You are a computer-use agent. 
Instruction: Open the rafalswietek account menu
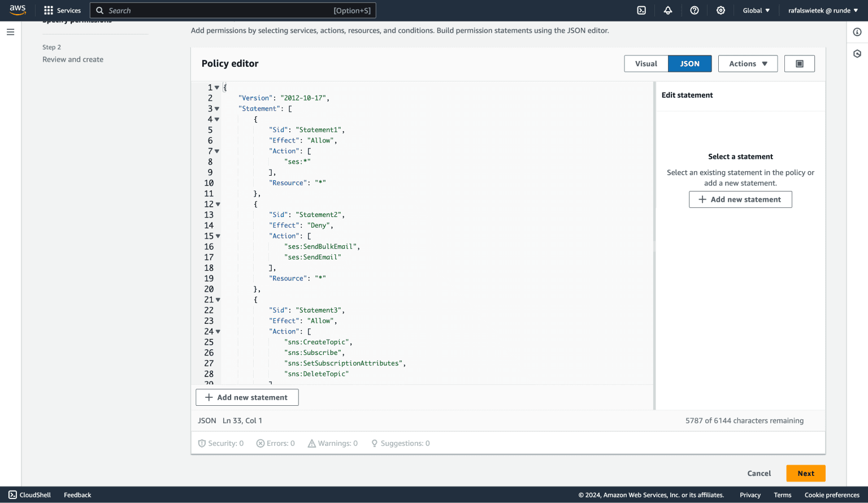823,10
